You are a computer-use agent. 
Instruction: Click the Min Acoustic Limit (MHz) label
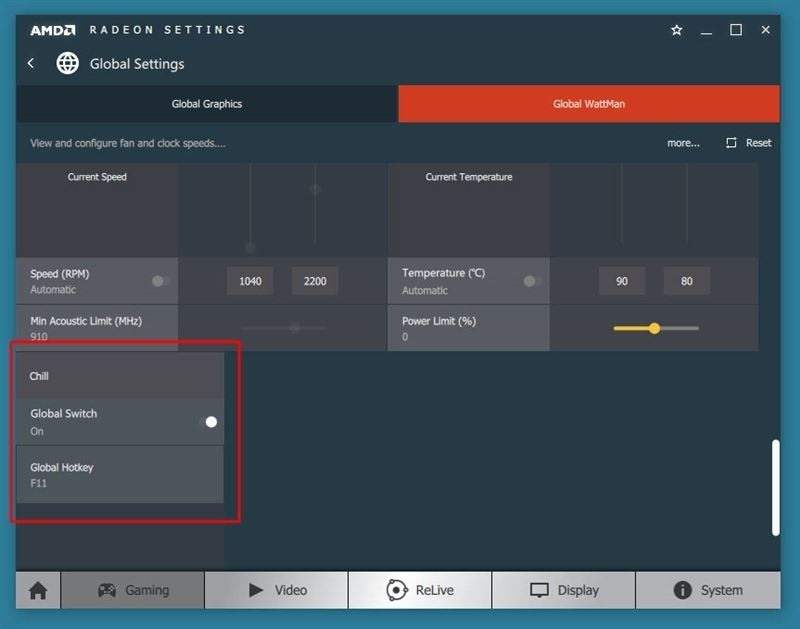tap(86, 321)
